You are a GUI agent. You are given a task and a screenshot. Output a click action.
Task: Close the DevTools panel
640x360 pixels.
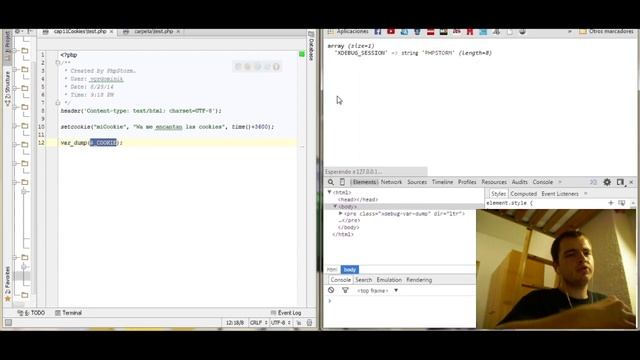click(631, 182)
